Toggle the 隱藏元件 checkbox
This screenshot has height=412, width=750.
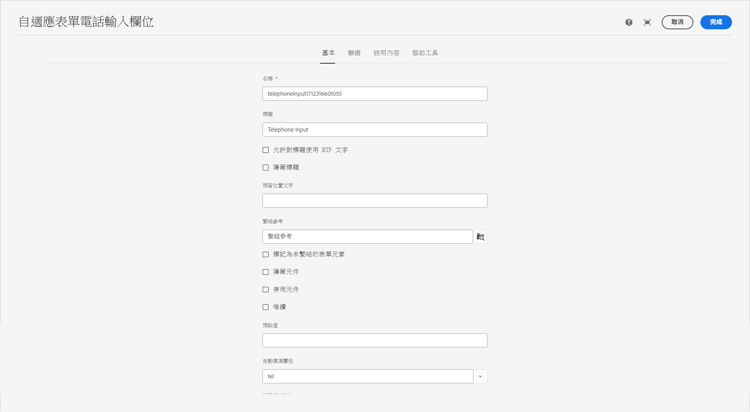[265, 272]
